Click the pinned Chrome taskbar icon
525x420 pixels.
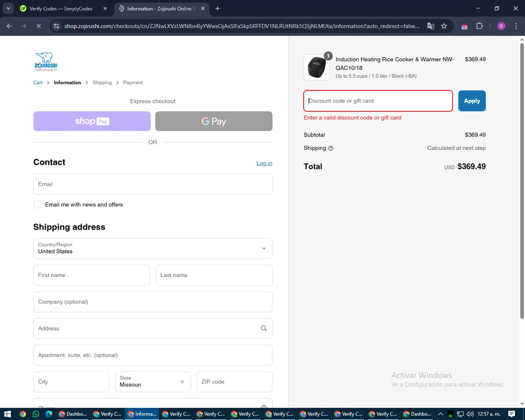(23, 414)
